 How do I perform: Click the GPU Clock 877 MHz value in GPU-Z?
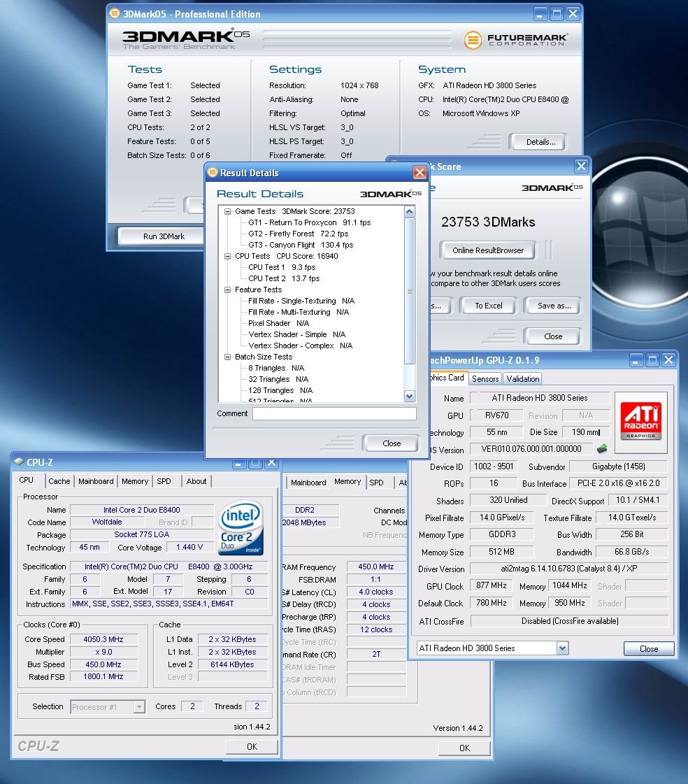492,585
